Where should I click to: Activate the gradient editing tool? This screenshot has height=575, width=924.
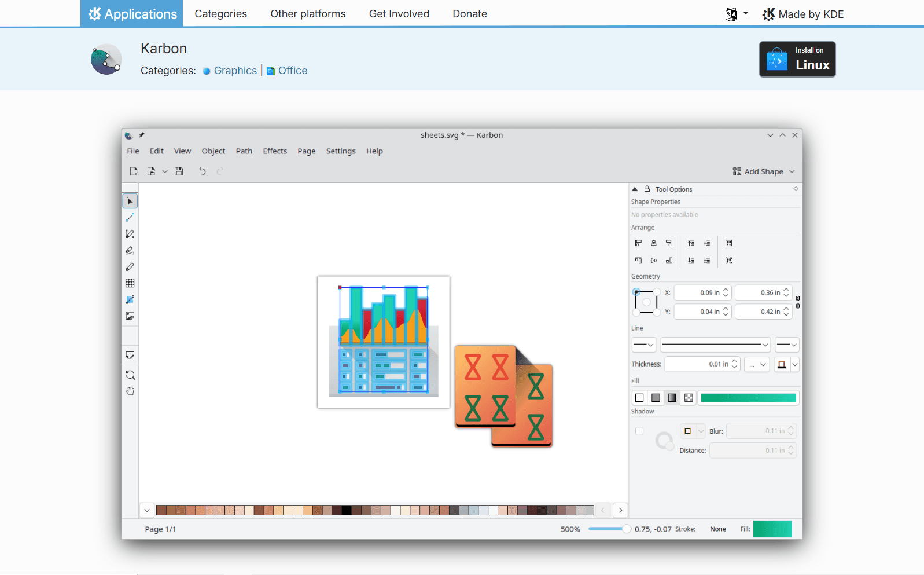point(130,300)
